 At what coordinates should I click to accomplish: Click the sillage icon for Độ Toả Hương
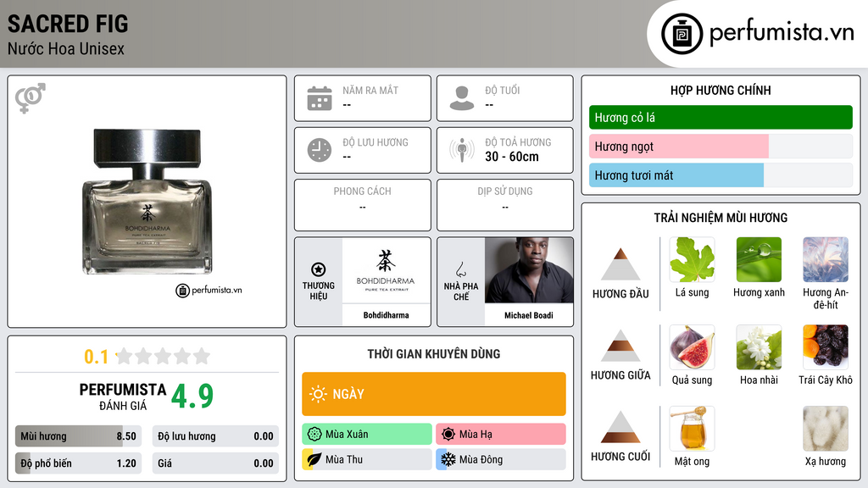coord(462,150)
